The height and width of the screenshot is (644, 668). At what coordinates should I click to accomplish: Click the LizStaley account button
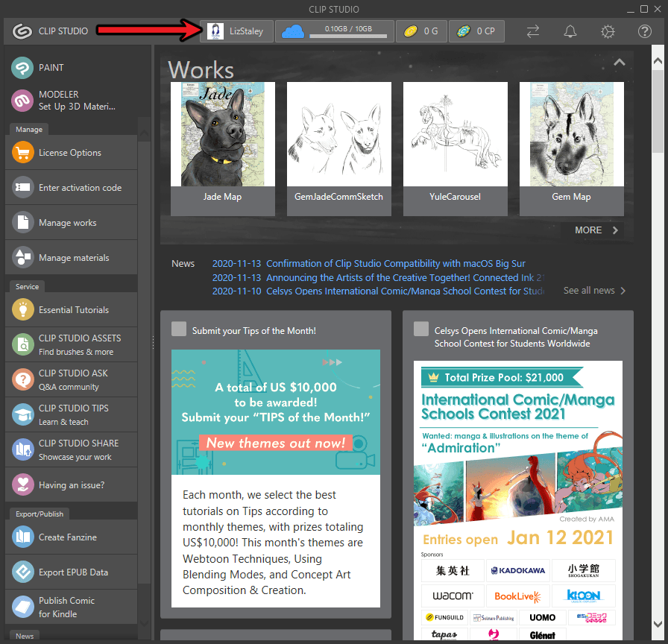point(236,31)
